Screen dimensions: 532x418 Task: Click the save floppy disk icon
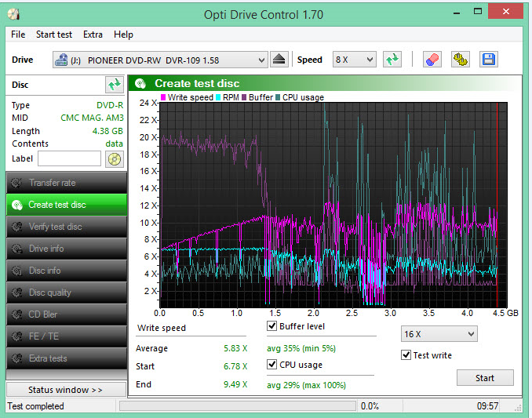(489, 60)
